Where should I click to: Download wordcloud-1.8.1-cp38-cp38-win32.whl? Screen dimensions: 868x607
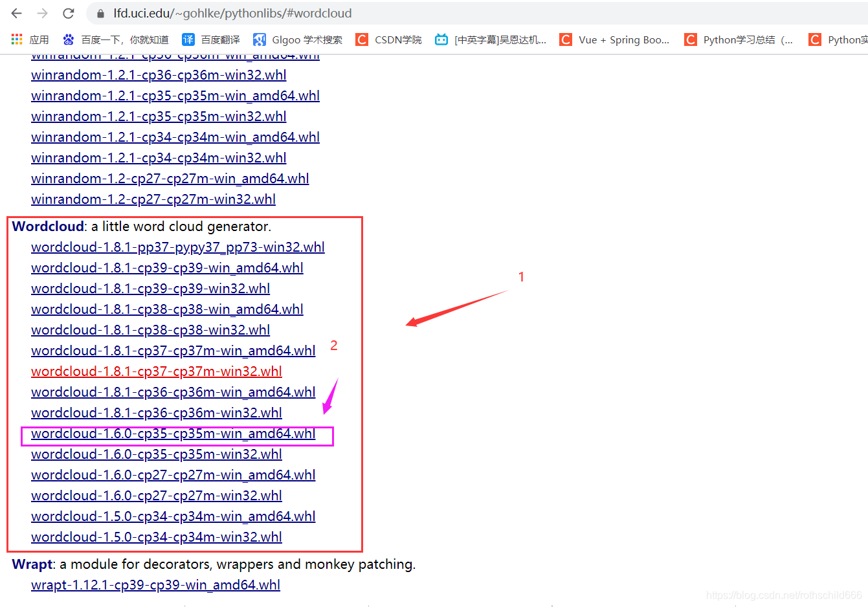click(x=151, y=330)
